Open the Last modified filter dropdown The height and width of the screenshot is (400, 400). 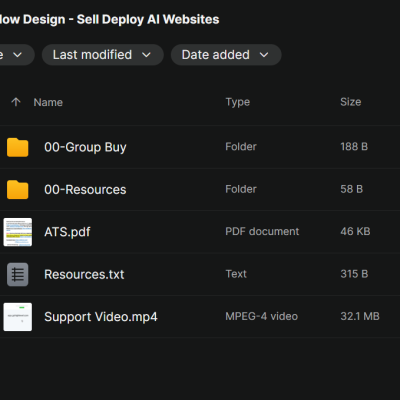[x=102, y=55]
